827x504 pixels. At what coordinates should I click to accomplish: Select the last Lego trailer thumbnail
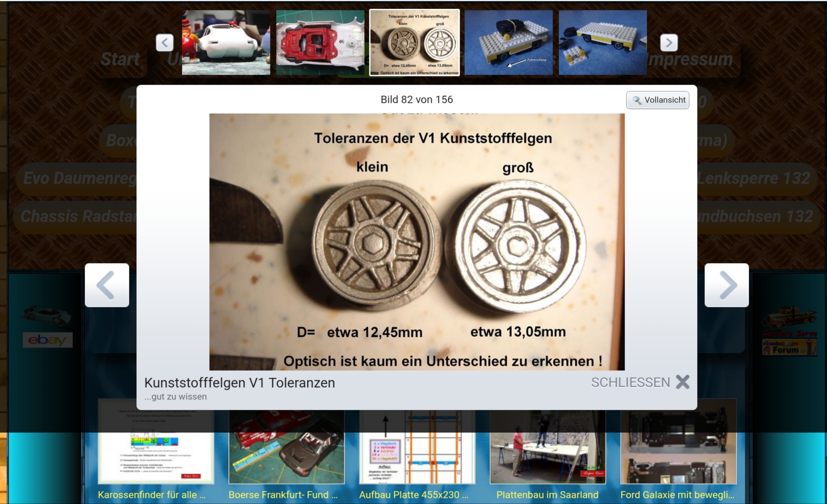tap(603, 43)
